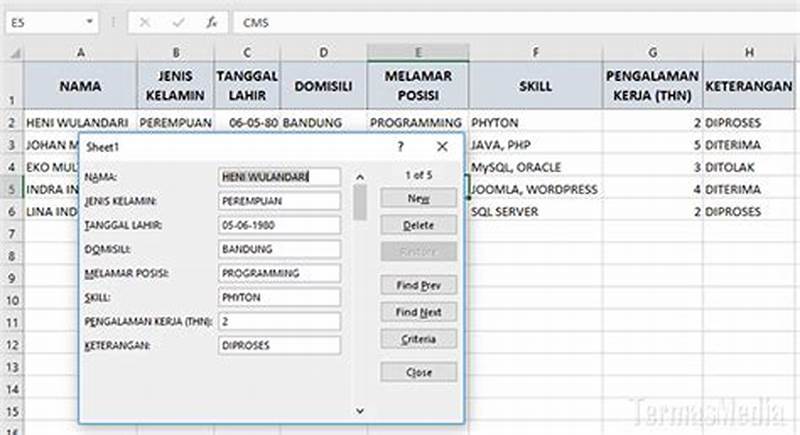The image size is (800, 435).
Task: Click the dialog help question mark
Action: [x=401, y=147]
